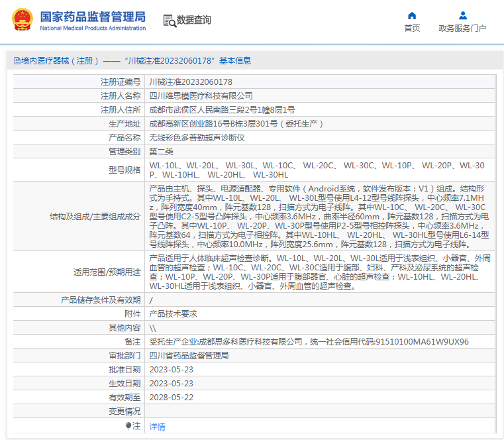Click the document icon before 境内医疗器械

(17, 61)
